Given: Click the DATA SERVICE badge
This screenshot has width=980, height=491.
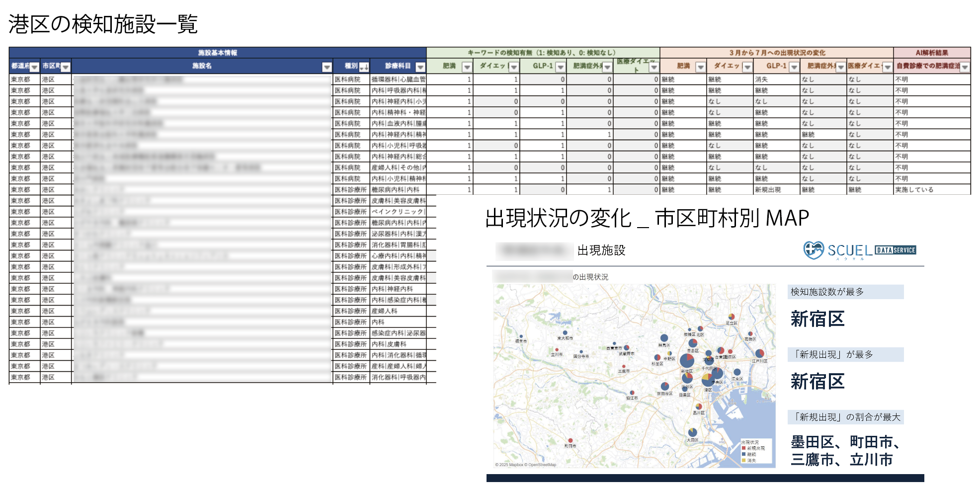Looking at the screenshot, I should tap(896, 250).
